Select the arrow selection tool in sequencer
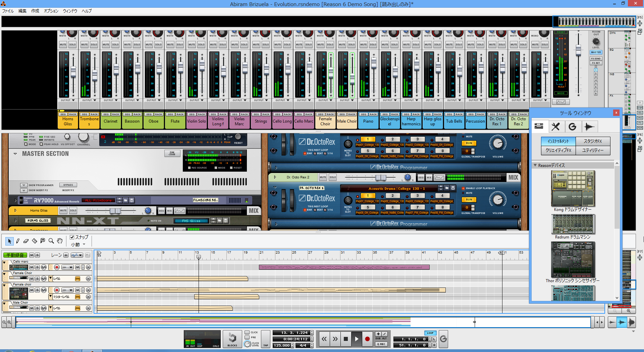Image resolution: width=644 pixels, height=352 pixels. coord(9,241)
